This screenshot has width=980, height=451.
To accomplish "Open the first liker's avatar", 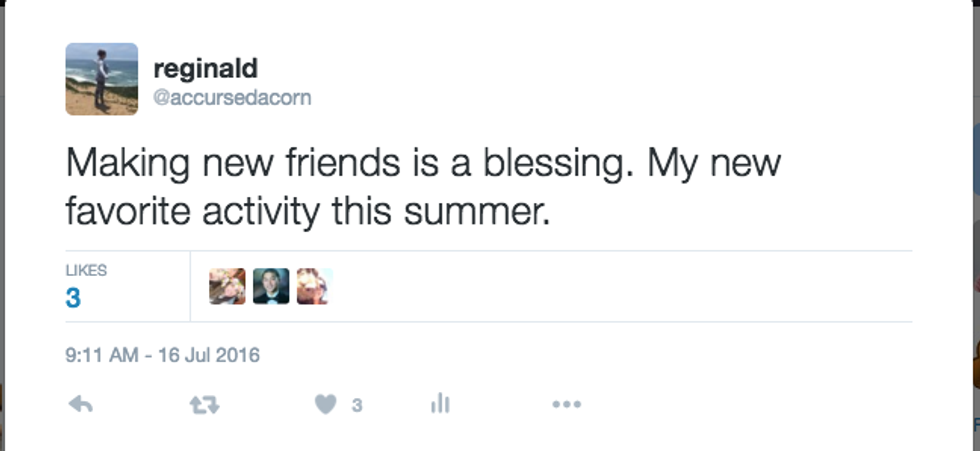I will click(227, 287).
